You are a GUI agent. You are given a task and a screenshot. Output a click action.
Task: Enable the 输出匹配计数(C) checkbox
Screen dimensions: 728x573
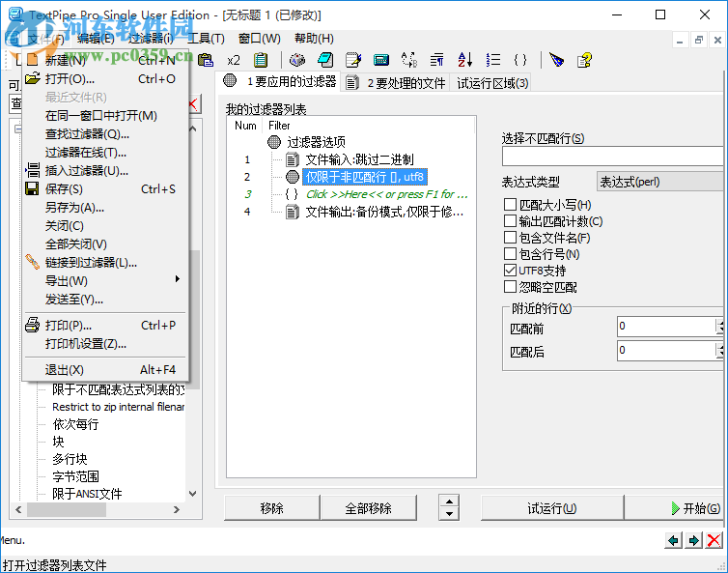click(x=510, y=220)
